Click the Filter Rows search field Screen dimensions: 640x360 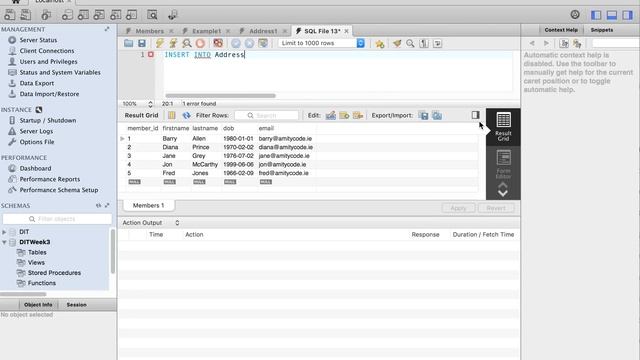click(x=267, y=116)
